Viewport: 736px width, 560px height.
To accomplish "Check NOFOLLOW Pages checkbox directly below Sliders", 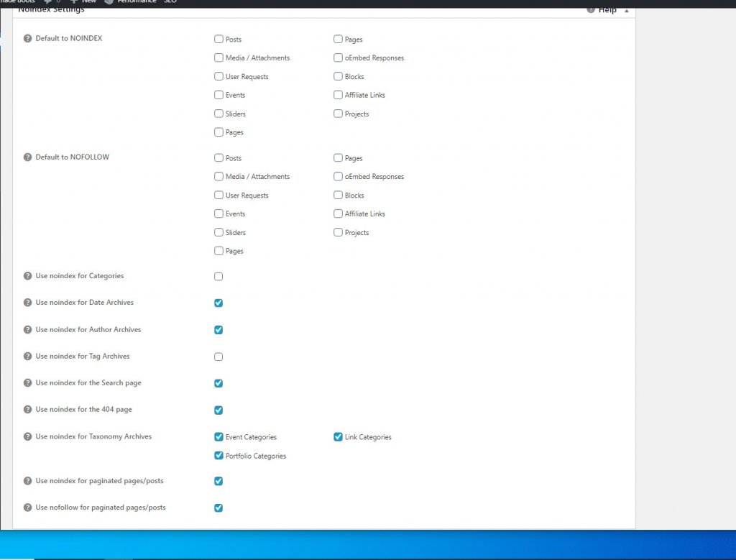I will tap(218, 251).
